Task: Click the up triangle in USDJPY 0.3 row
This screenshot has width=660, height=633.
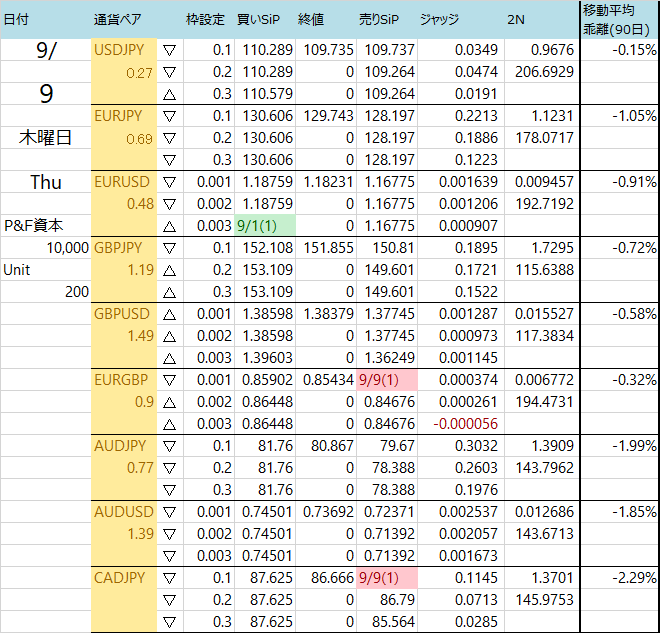Action: (x=169, y=94)
